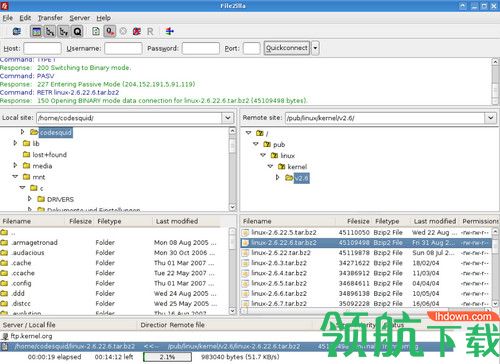Open the Remote site path dropdown
Image resolution: width=500 pixels, height=364 pixels.
point(490,118)
